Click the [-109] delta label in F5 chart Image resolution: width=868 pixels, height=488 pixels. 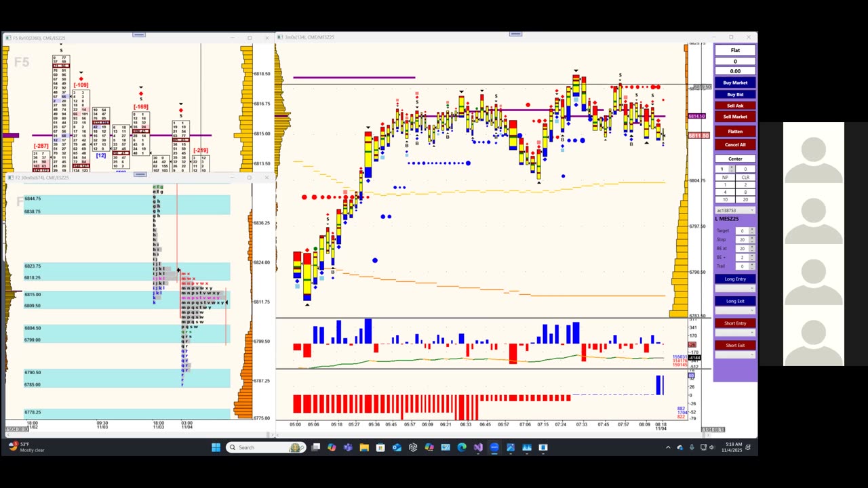coord(81,85)
